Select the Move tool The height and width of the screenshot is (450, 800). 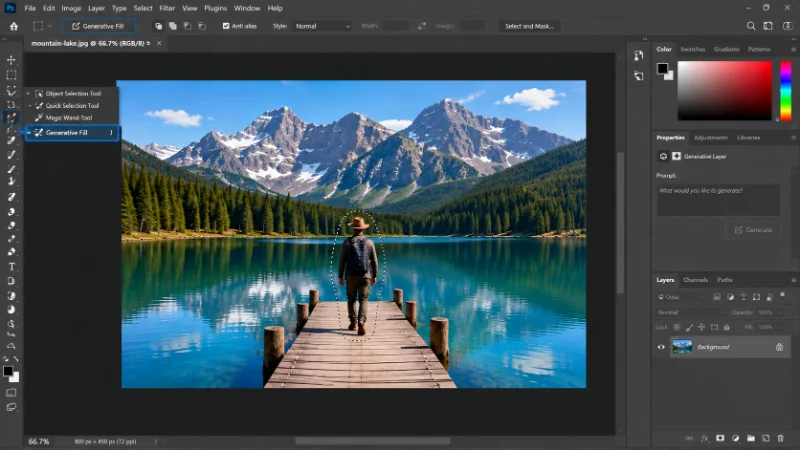point(11,60)
